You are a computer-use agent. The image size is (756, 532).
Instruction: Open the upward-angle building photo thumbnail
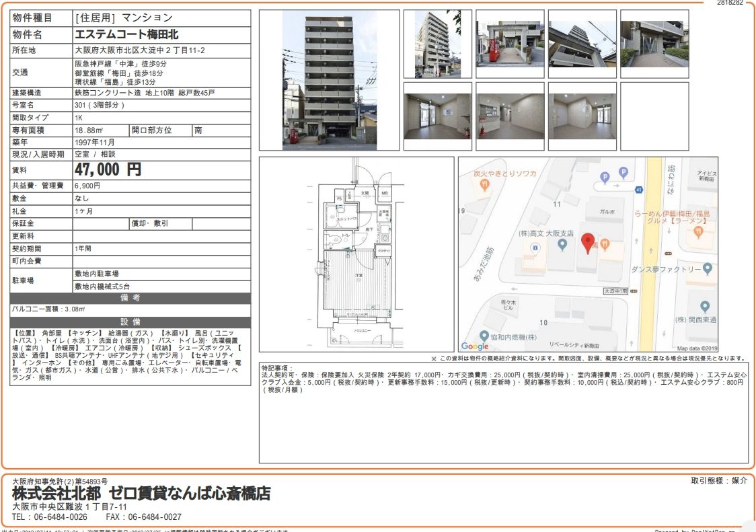582,44
